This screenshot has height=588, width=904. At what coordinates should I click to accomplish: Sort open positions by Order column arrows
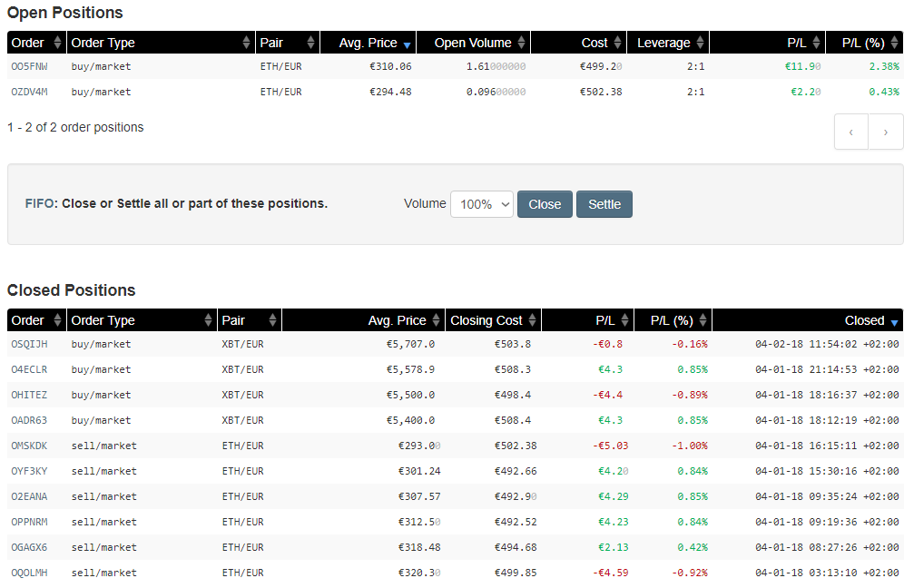pyautogui.click(x=57, y=42)
